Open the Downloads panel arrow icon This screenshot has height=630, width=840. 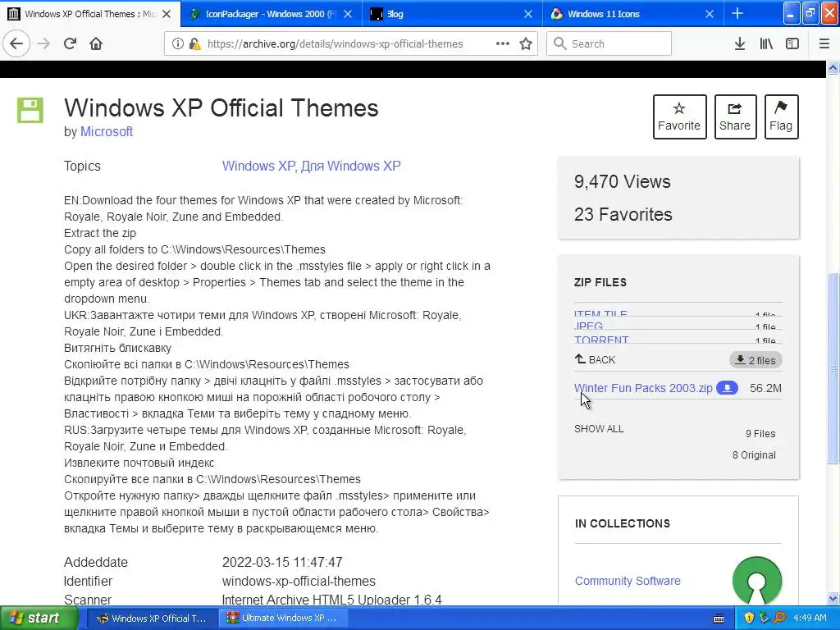click(x=740, y=43)
